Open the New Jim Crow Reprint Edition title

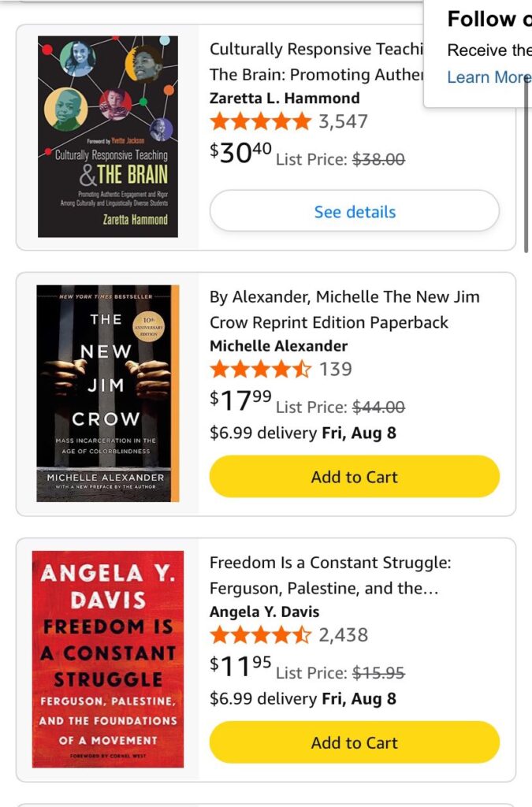pos(344,310)
